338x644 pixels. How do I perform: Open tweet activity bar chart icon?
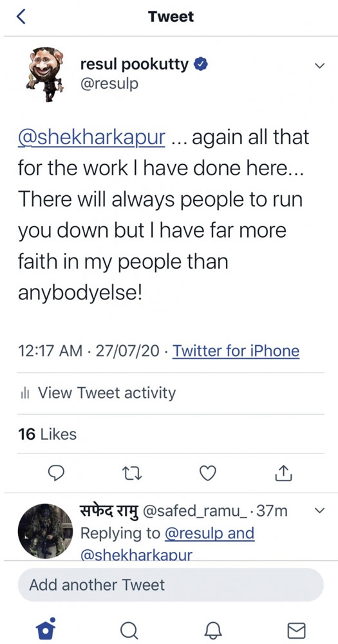tap(24, 393)
